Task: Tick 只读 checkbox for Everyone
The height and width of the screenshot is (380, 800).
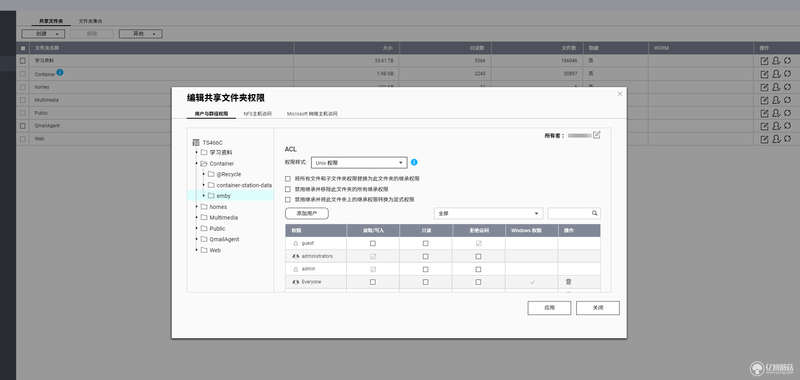Action: pos(426,282)
